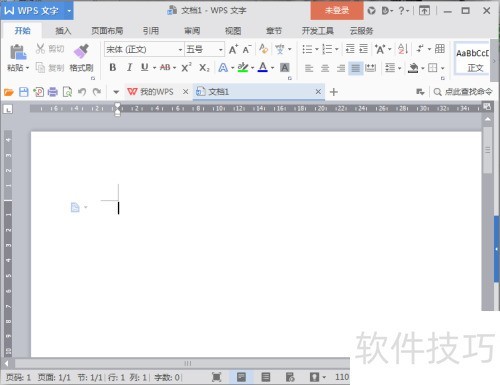Screen dimensions: 500x385
Task: Apply superscript with the X² icon
Action: [186, 68]
